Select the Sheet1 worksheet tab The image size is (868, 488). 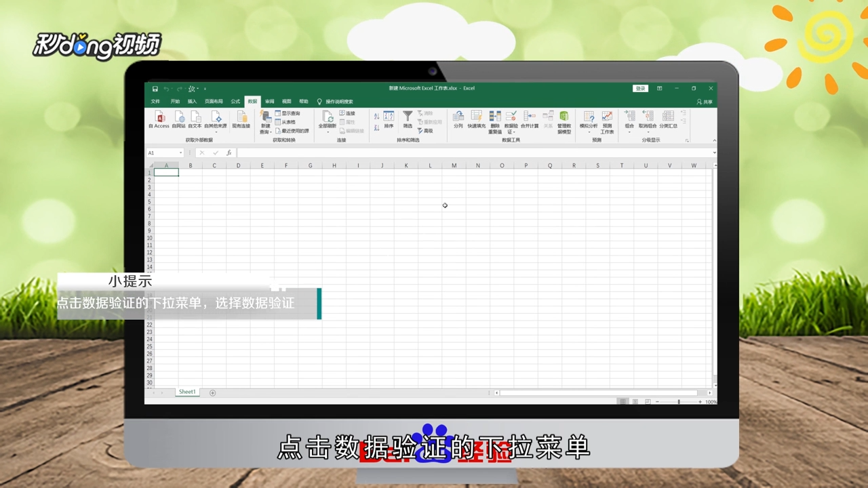coord(186,392)
